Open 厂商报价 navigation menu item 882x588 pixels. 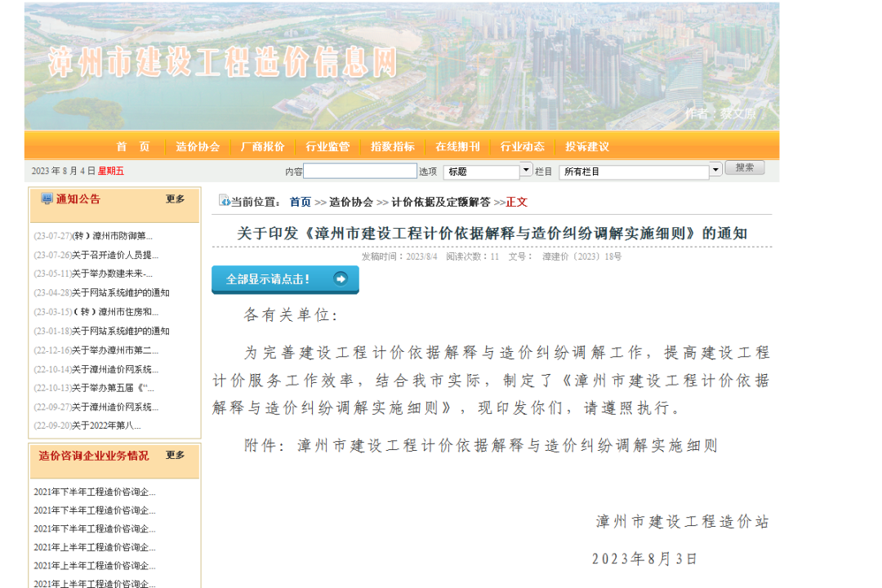point(263,147)
